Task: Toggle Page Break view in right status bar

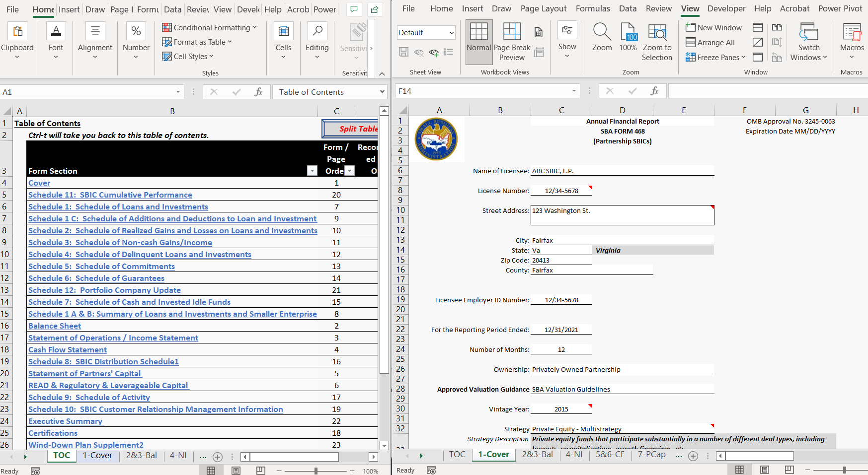Action: pyautogui.click(x=789, y=470)
